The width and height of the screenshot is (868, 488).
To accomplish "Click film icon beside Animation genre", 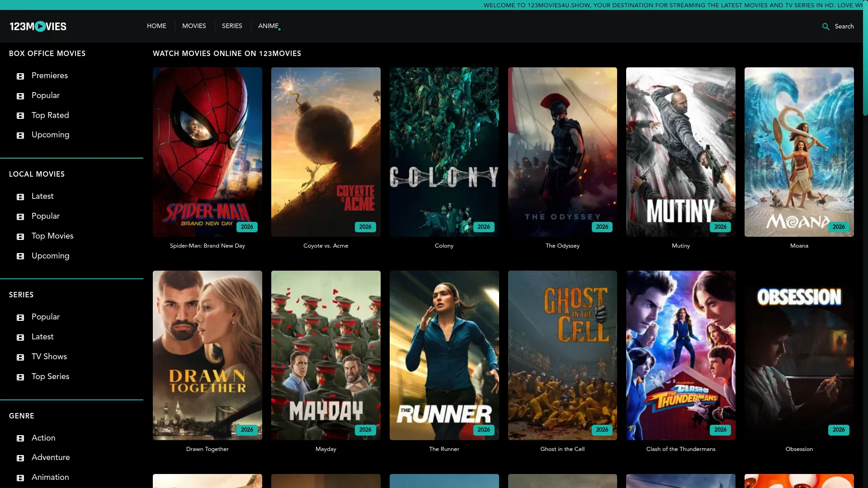I will (x=20, y=478).
